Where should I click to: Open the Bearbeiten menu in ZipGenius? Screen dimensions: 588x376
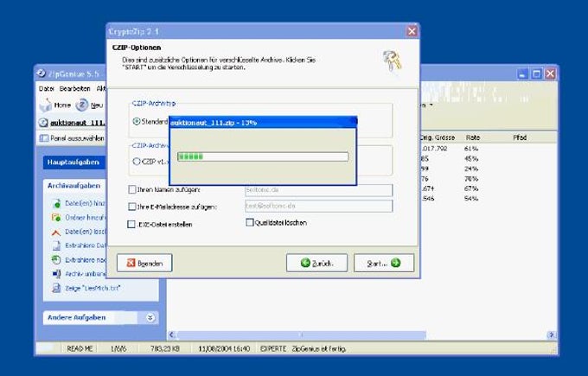74,89
